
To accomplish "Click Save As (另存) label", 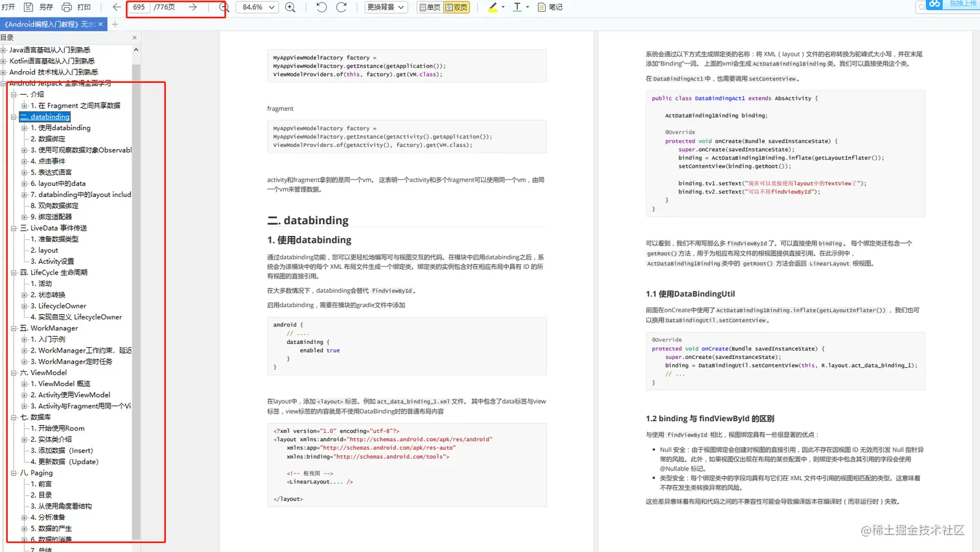I will coord(46,7).
